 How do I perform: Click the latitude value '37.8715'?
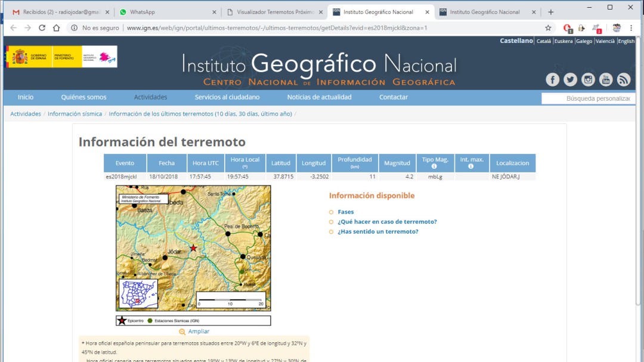pos(283,177)
